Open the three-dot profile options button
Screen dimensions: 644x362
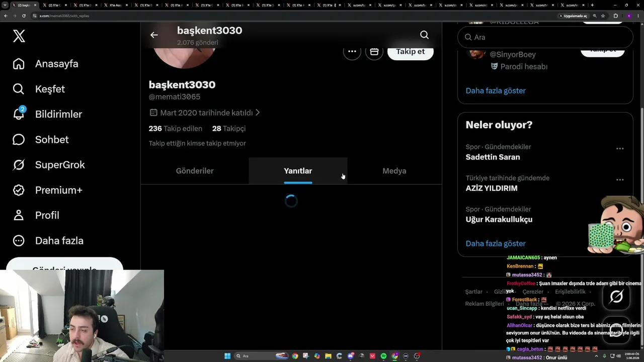point(352,51)
